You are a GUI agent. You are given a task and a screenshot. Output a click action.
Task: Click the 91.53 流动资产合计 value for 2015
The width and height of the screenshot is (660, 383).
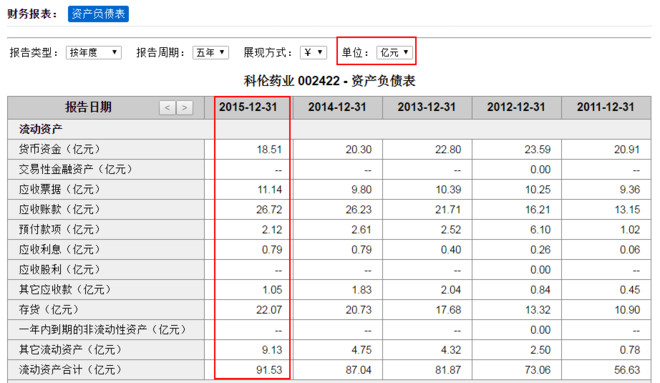(269, 370)
